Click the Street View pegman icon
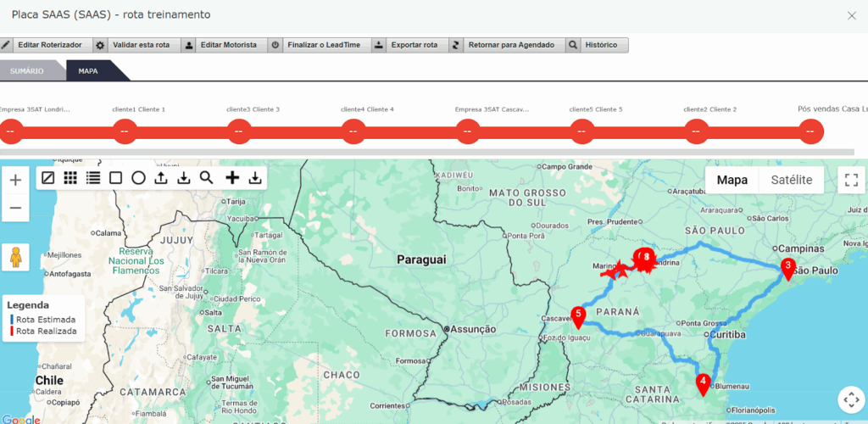This screenshot has height=424, width=868. (15, 256)
